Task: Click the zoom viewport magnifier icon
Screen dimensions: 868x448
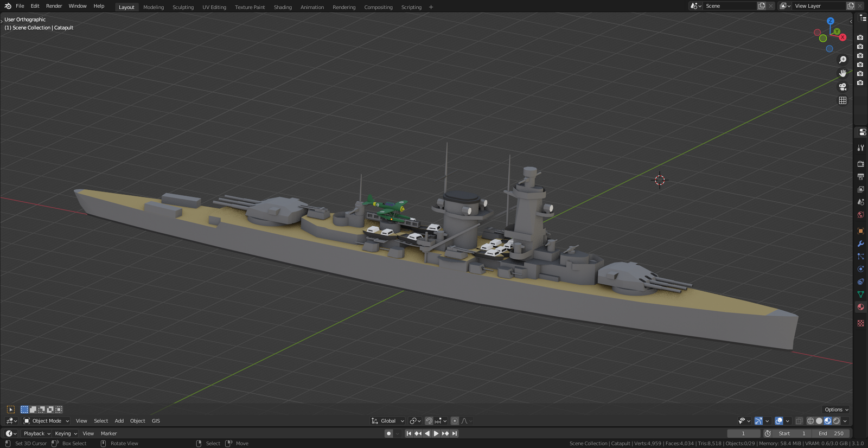Action: point(843,60)
